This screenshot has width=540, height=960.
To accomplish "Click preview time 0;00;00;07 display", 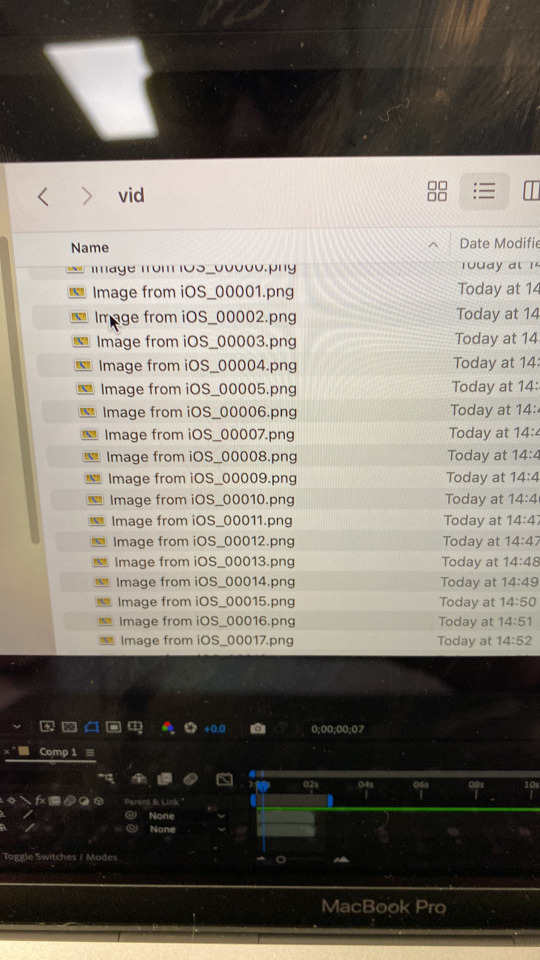I will (337, 729).
